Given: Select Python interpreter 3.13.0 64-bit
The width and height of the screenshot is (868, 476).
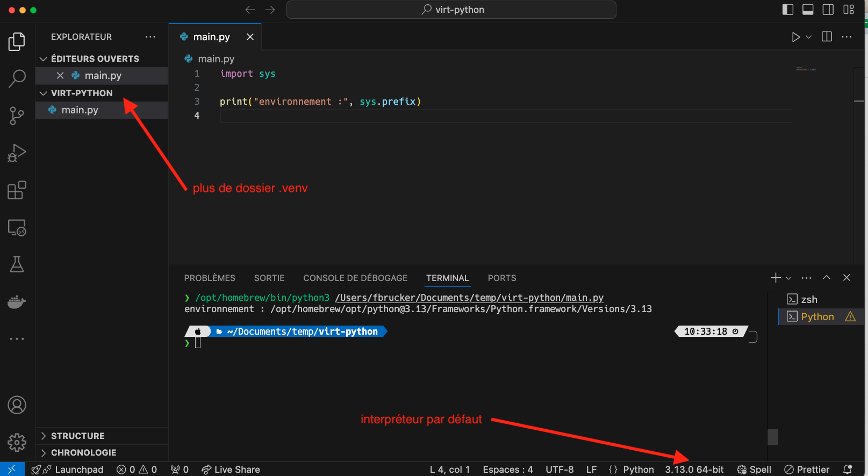Looking at the screenshot, I should click(694, 470).
